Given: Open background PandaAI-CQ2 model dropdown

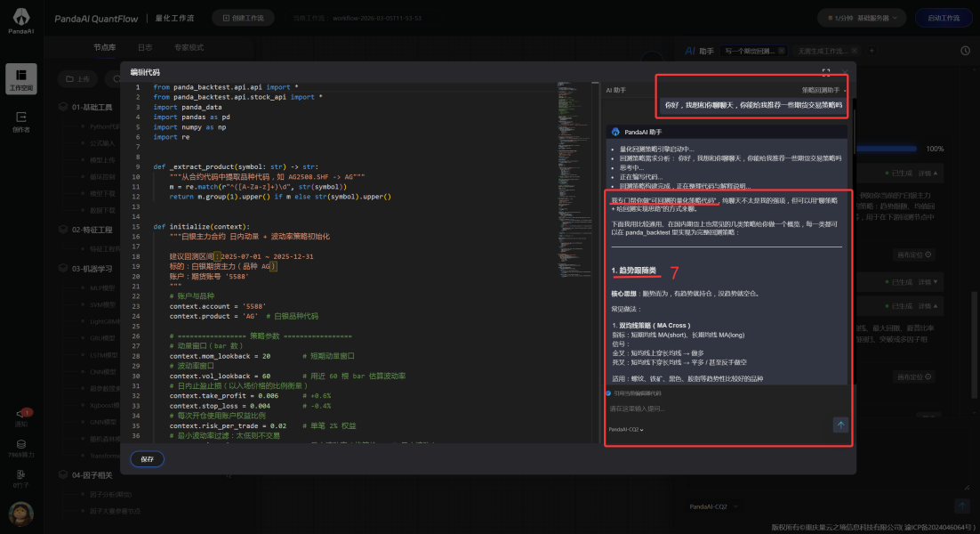Looking at the screenshot, I should [x=713, y=506].
